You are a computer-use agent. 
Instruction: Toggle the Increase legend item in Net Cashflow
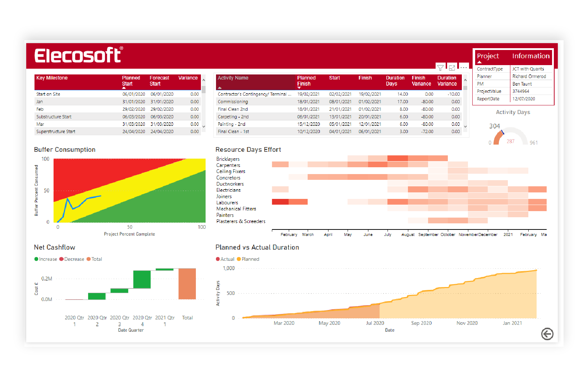coord(46,259)
